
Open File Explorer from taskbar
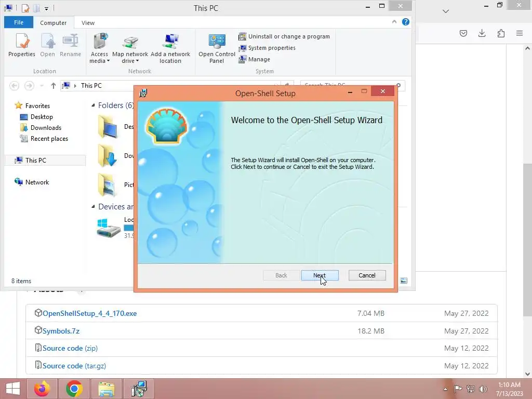107,389
